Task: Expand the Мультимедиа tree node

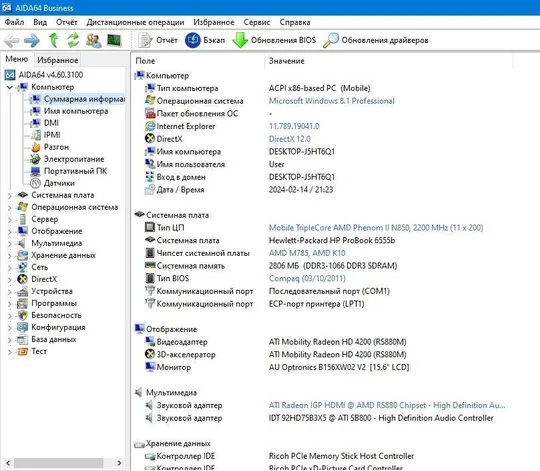Action: (9, 244)
